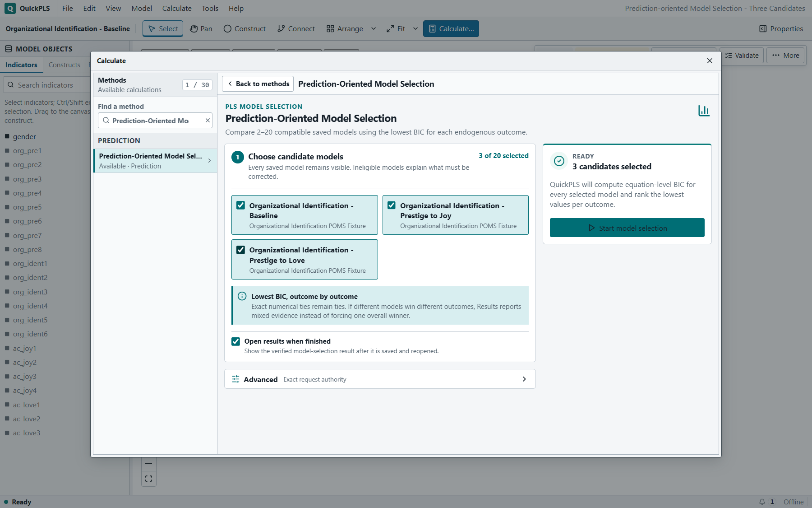Click the Search indicators field
Viewport: 812px width, 508px height.
(x=47, y=85)
